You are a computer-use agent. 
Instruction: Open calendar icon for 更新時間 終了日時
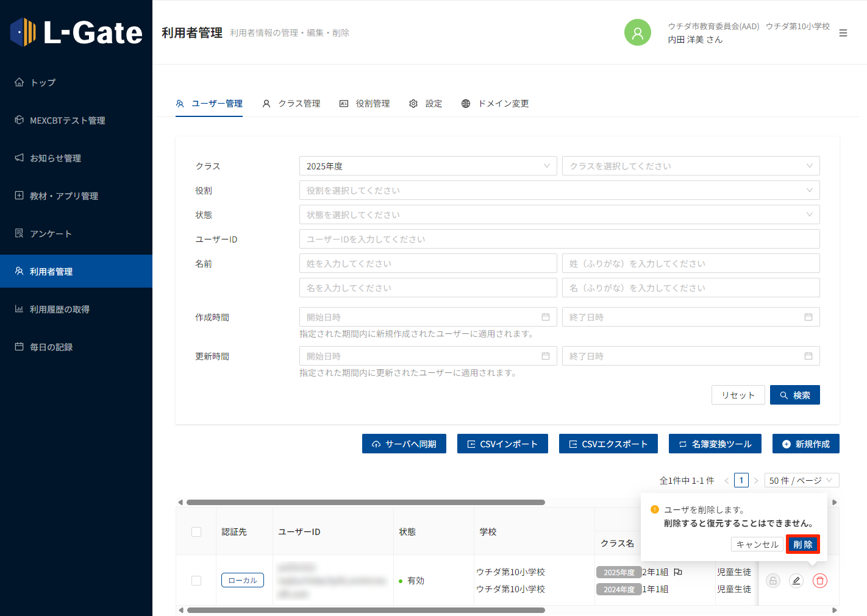tap(808, 356)
